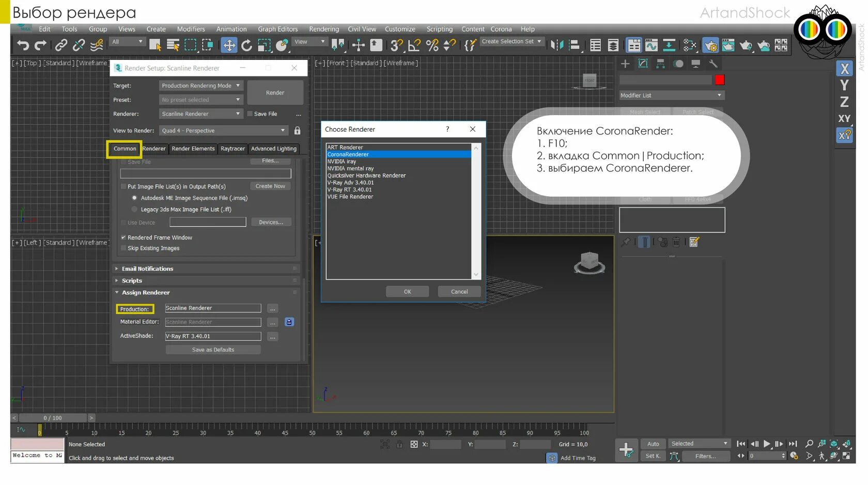Check the Skip Existing Images option
The width and height of the screenshot is (868, 485).
pos(123,248)
